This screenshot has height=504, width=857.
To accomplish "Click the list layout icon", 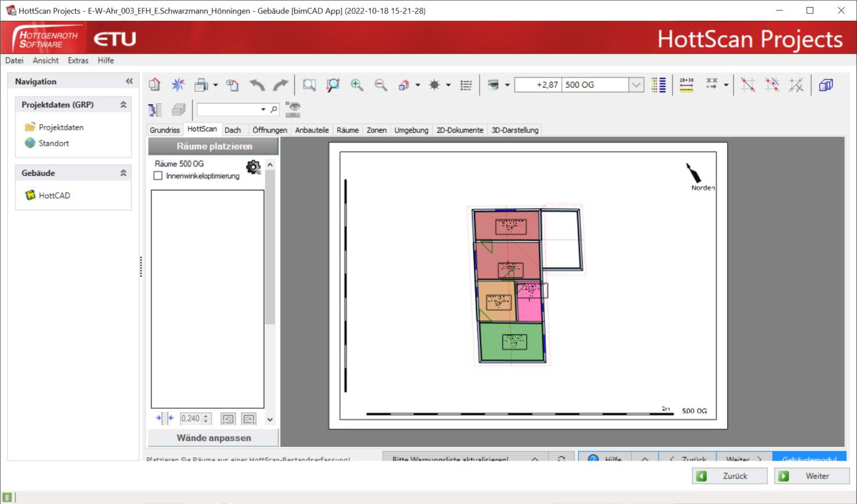I will (466, 85).
